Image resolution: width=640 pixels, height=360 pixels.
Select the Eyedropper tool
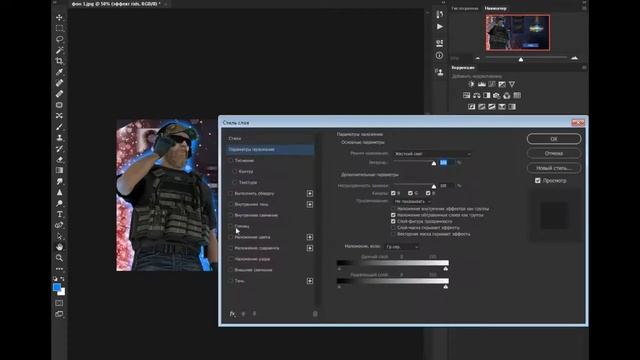pos(60,72)
